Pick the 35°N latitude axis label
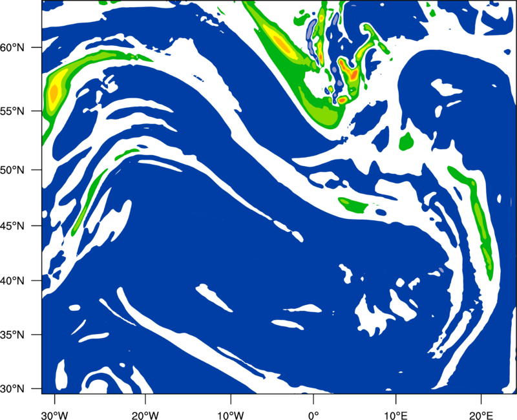Screen dimensions: 517x420 12,335
